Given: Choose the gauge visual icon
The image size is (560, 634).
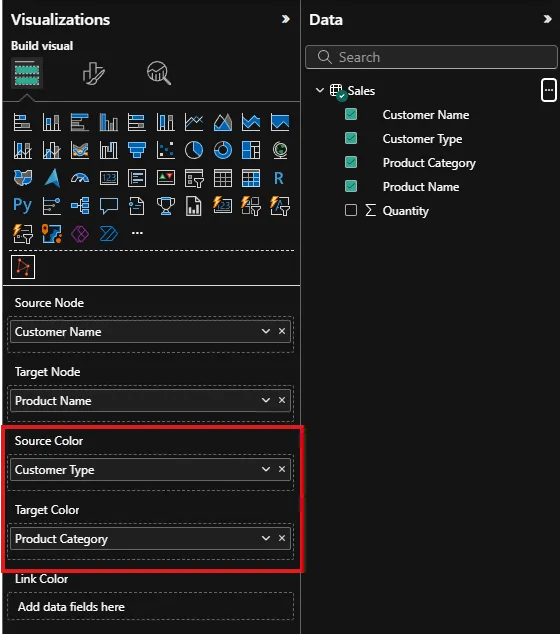Looking at the screenshot, I should click(x=80, y=178).
